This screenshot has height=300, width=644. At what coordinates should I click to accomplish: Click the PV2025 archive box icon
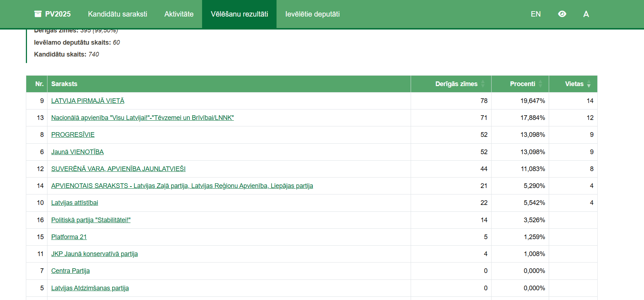[x=38, y=14]
